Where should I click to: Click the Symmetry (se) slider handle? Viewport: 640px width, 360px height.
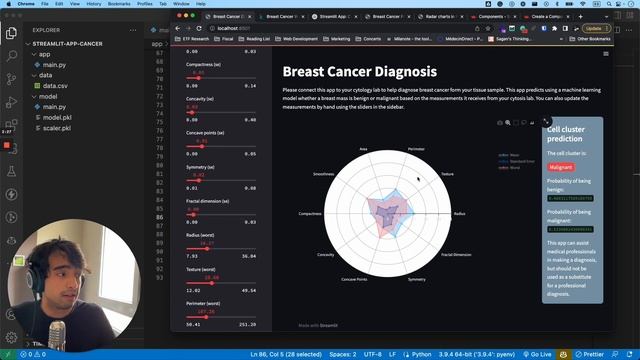coord(199,180)
